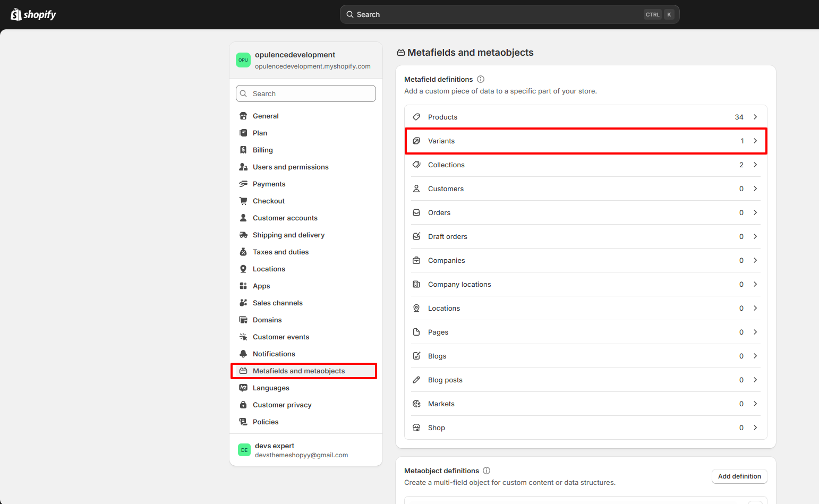819x504 pixels.
Task: Open Pages metafield definitions
Action: pyautogui.click(x=586, y=332)
